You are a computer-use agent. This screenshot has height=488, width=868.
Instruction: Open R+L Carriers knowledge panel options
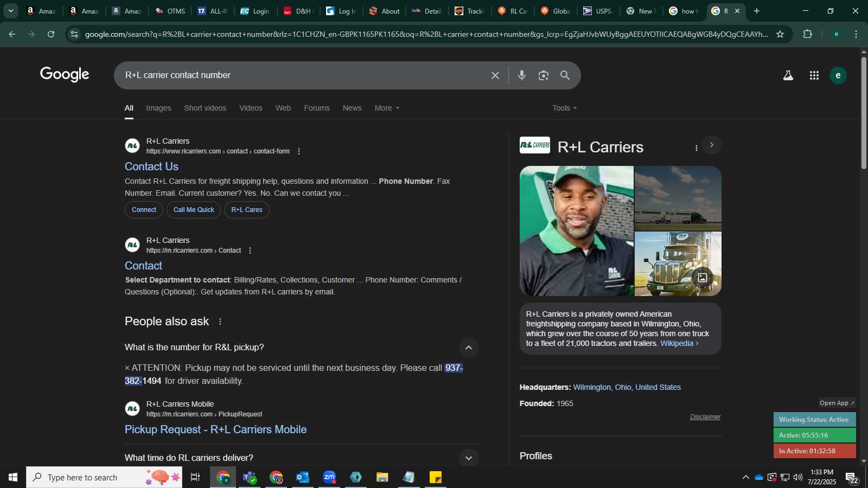pos(697,147)
